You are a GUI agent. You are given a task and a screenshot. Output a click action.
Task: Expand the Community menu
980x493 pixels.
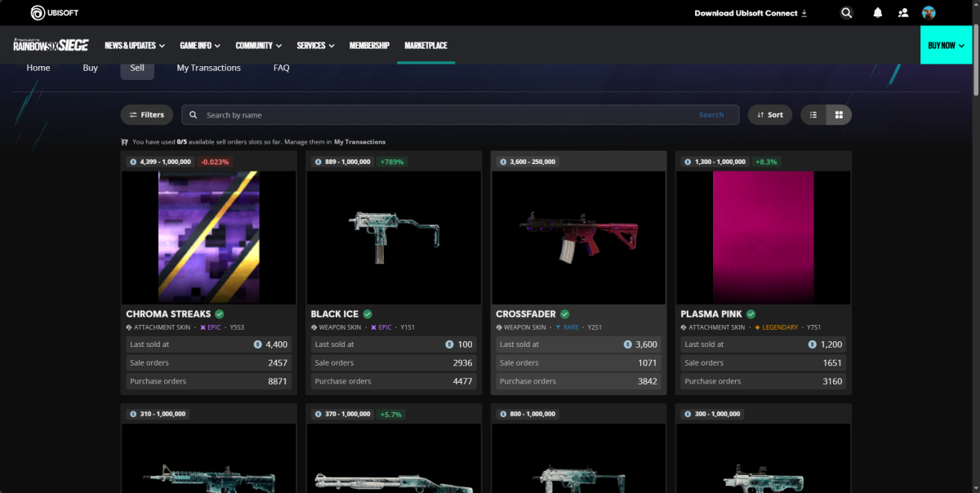pyautogui.click(x=259, y=46)
